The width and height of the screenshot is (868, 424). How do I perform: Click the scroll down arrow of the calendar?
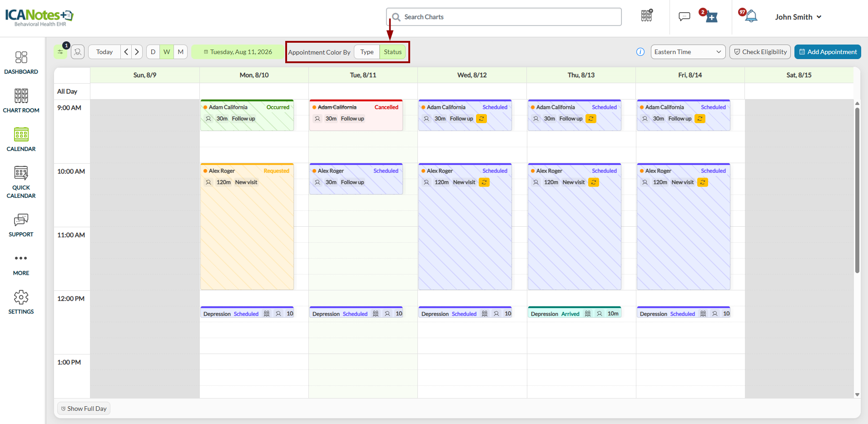pyautogui.click(x=857, y=394)
